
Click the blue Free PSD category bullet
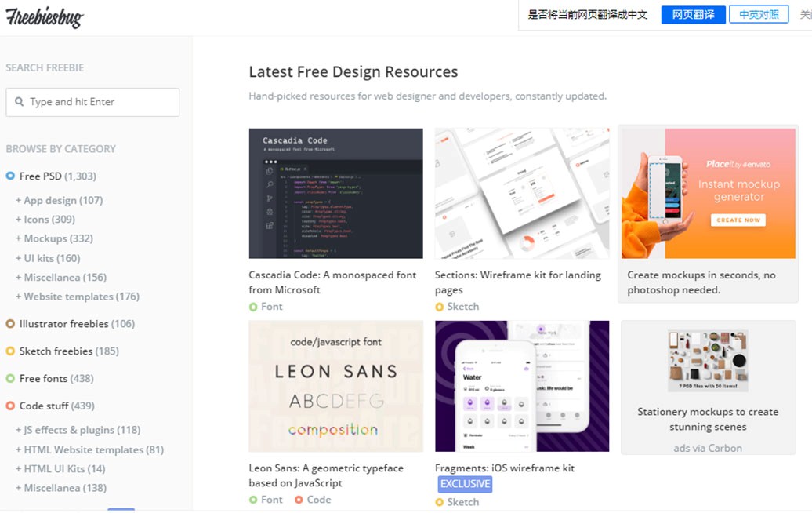tap(10, 176)
